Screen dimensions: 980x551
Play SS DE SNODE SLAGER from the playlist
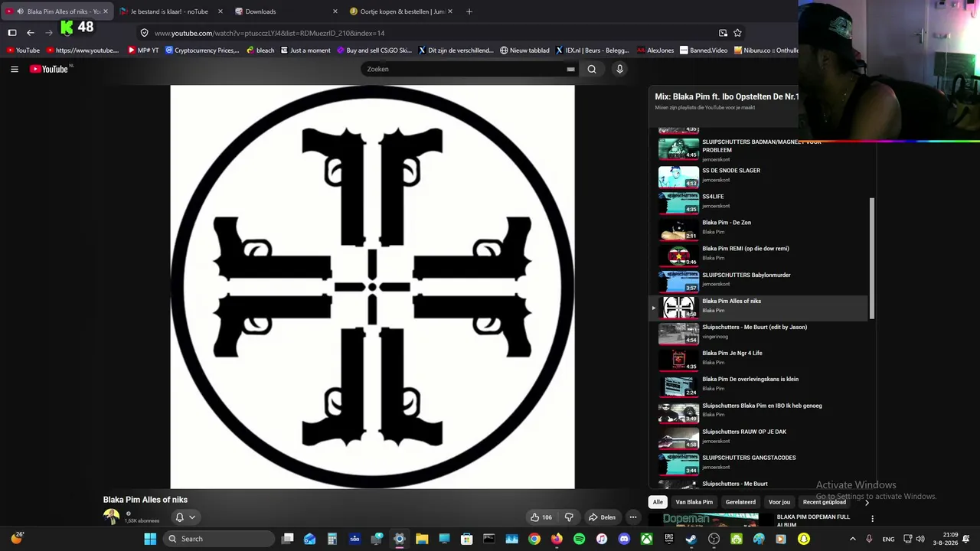(x=759, y=175)
